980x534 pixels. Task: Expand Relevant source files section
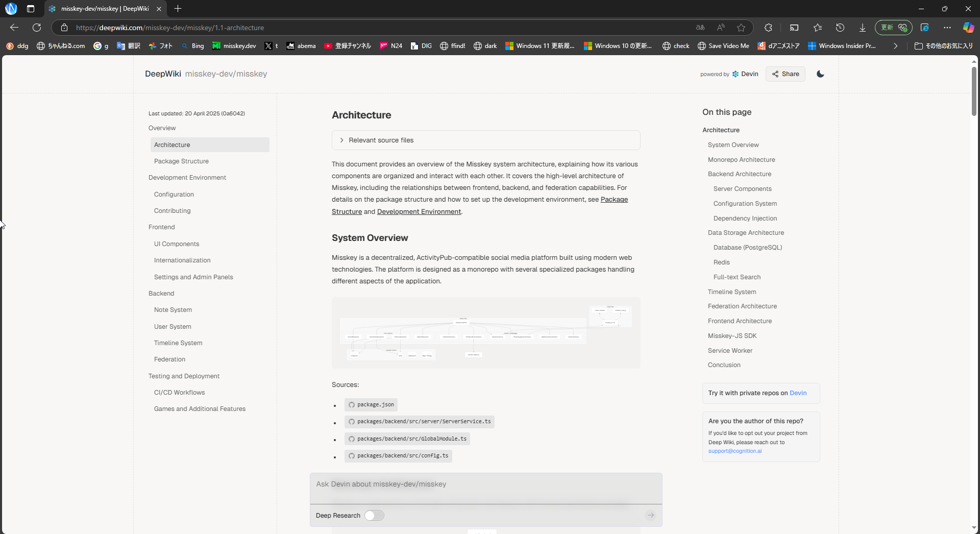486,140
